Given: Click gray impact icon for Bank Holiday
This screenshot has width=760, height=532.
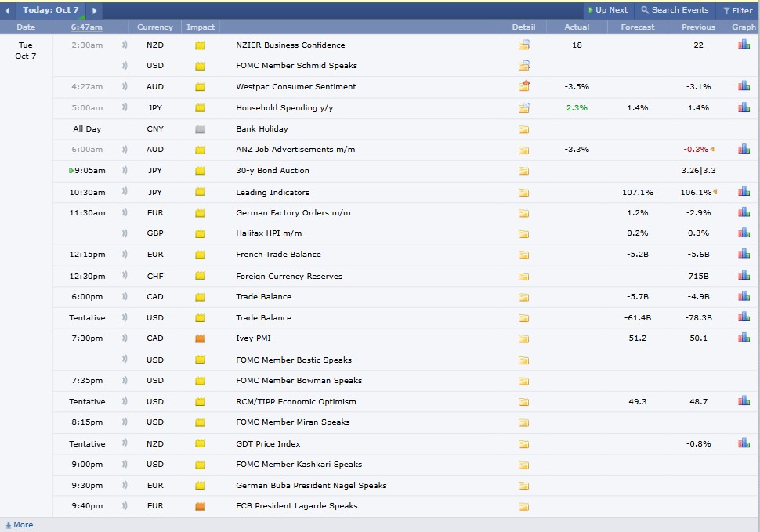Looking at the screenshot, I should click(200, 129).
